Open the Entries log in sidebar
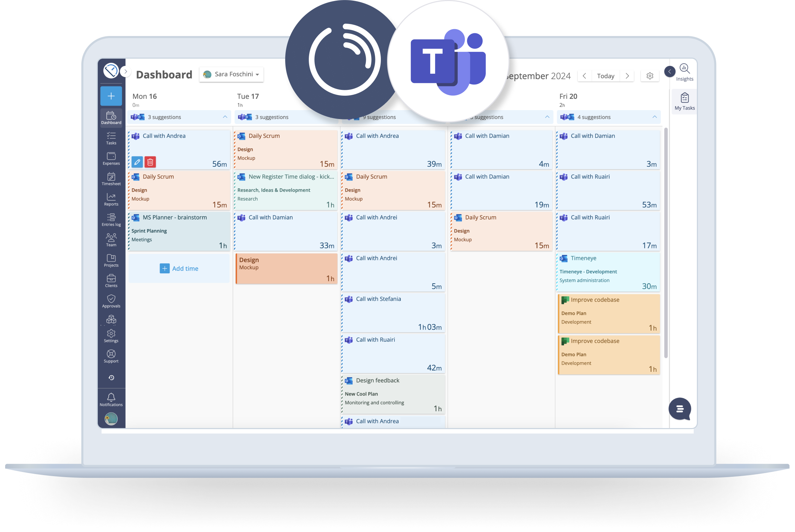The image size is (795, 532). tap(111, 220)
